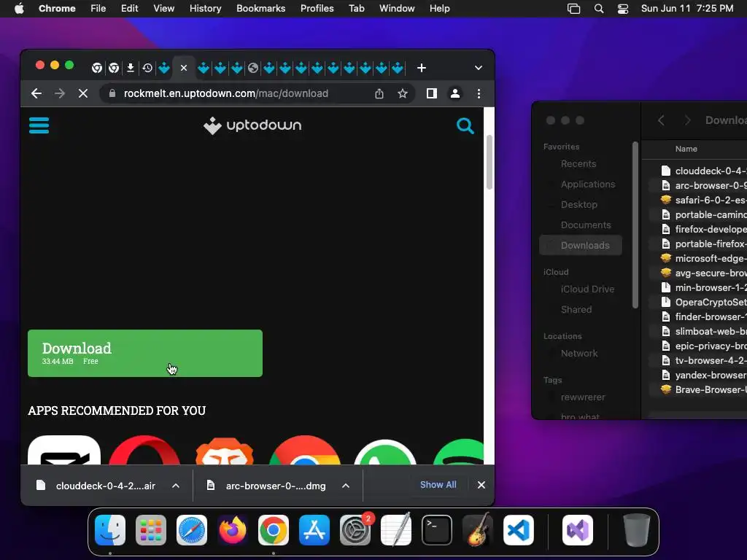Open Finder from the Dock
The image size is (747, 560).
110,530
